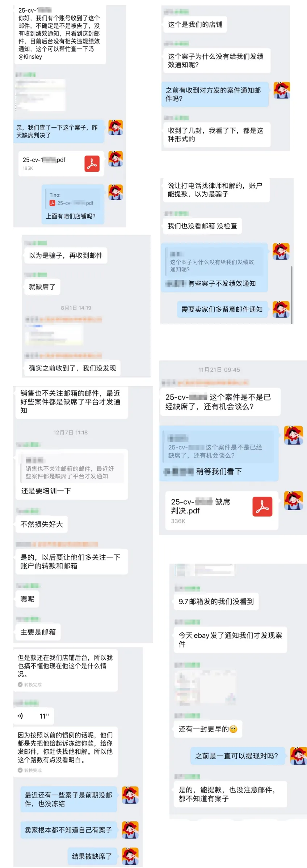Select the 上面有咱们店铺吗? message bubble
Viewport: 307px width, 868px height.
[x=73, y=205]
